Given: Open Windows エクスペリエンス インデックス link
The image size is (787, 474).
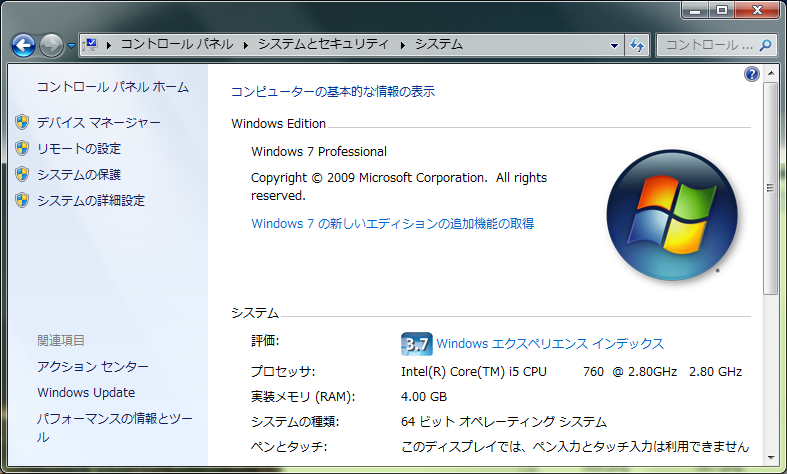Looking at the screenshot, I should point(550,343).
